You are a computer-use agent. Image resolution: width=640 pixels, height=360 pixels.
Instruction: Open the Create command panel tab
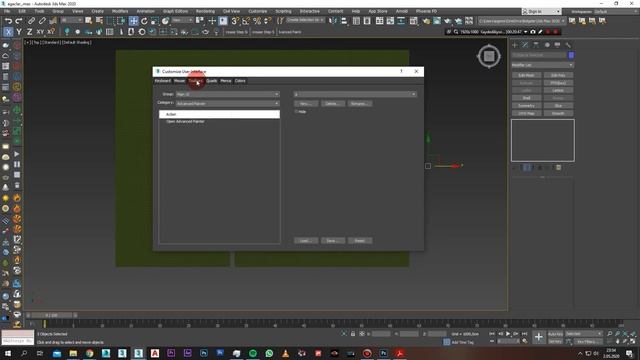pyautogui.click(x=515, y=45)
